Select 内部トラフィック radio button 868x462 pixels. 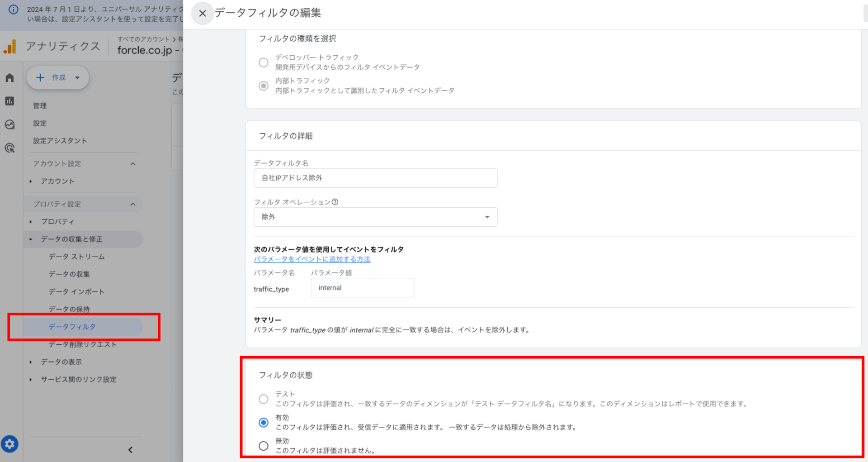(x=264, y=86)
